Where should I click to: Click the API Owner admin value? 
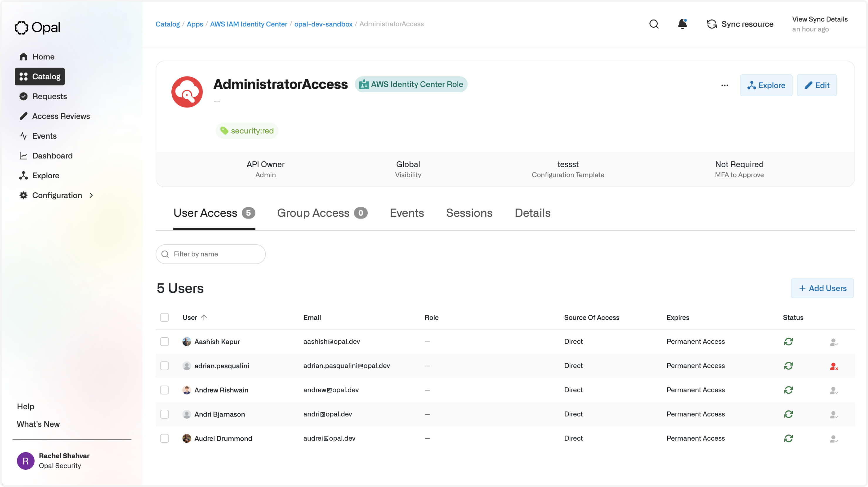coord(266,164)
